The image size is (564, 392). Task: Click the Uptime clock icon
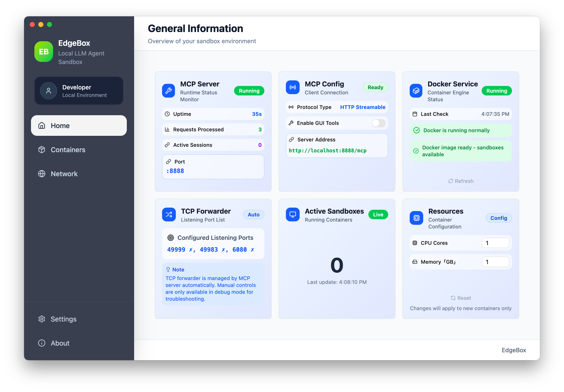167,114
